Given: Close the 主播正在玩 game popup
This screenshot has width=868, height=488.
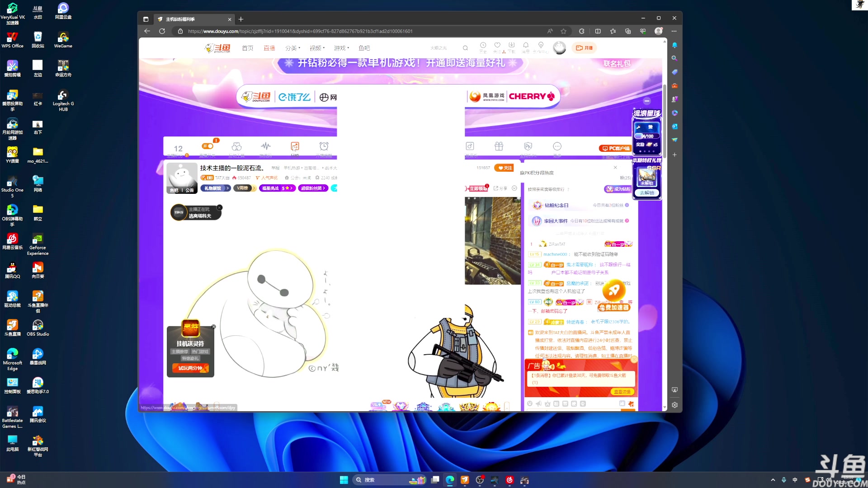Looking at the screenshot, I should click(x=220, y=207).
